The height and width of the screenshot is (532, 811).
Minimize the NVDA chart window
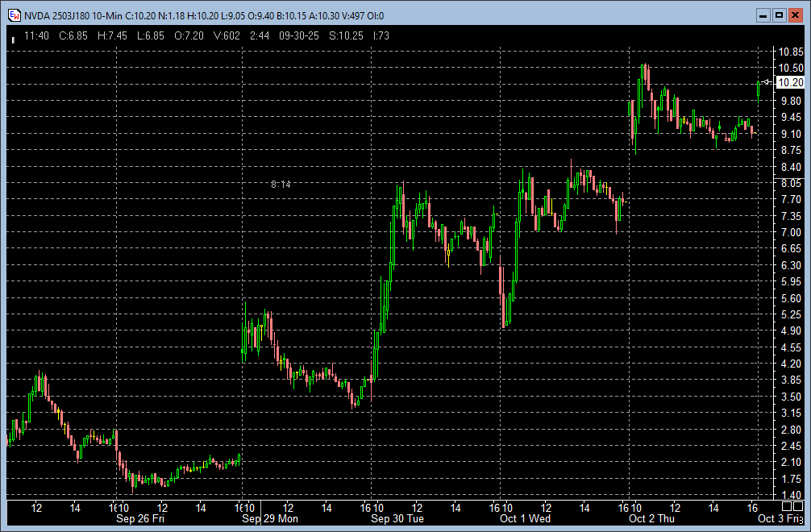pyautogui.click(x=764, y=15)
